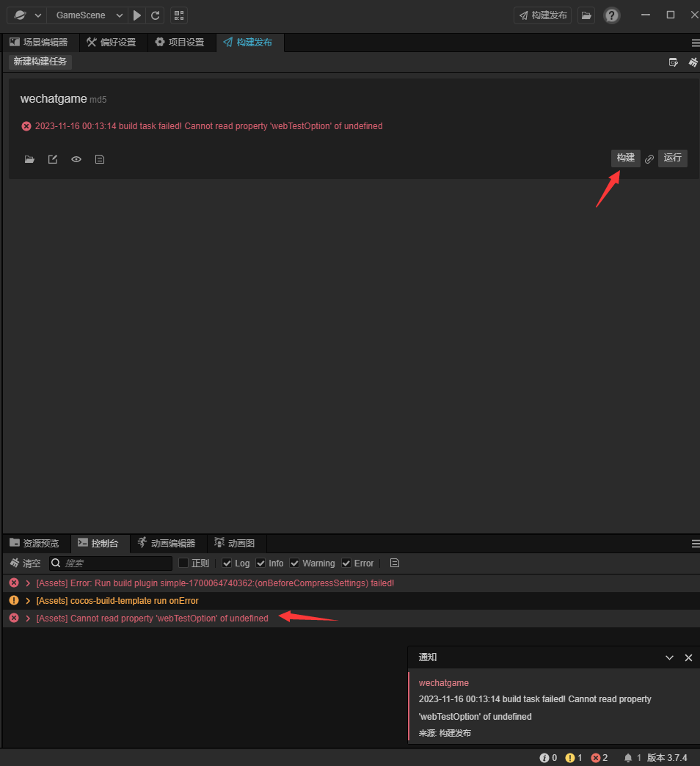Open the console log file icon
This screenshot has width=700, height=766.
tap(395, 563)
